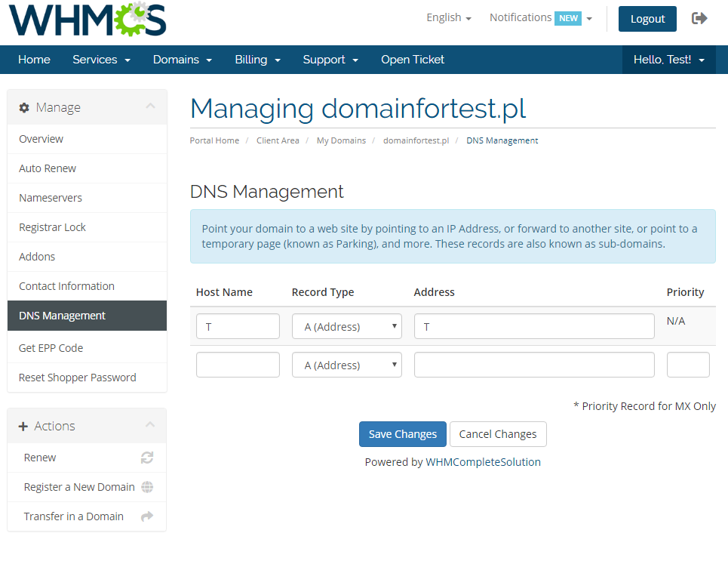Click the globe icon for Register a New Domain
Screen dimensions: 728x561
(x=147, y=487)
